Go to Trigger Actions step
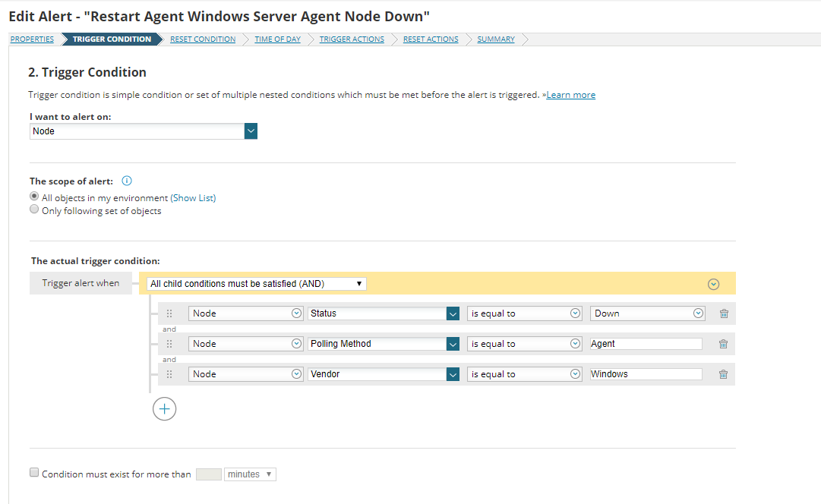 pyautogui.click(x=352, y=39)
